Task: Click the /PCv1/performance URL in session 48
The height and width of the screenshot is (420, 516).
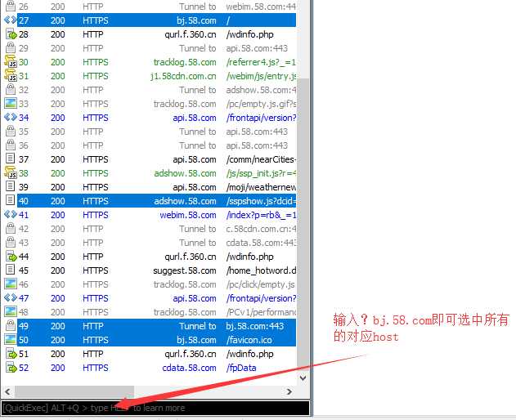Action: pyautogui.click(x=261, y=312)
